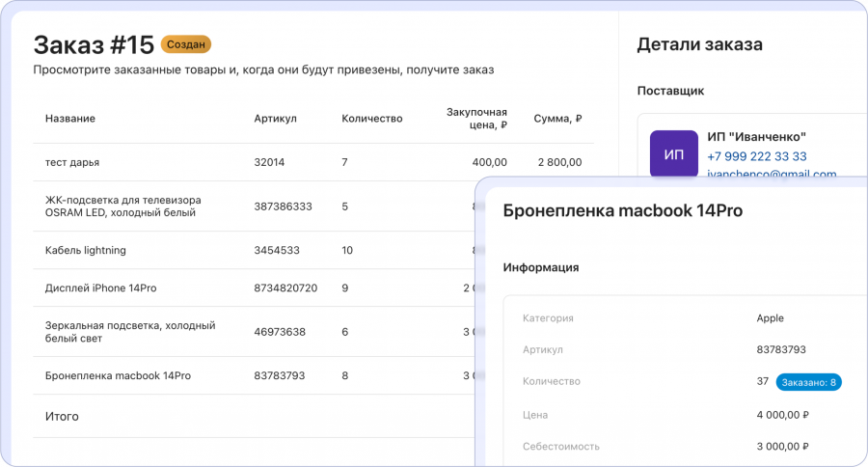Click the Заказано: 8 badge
This screenshot has width=868, height=467.
pos(809,382)
